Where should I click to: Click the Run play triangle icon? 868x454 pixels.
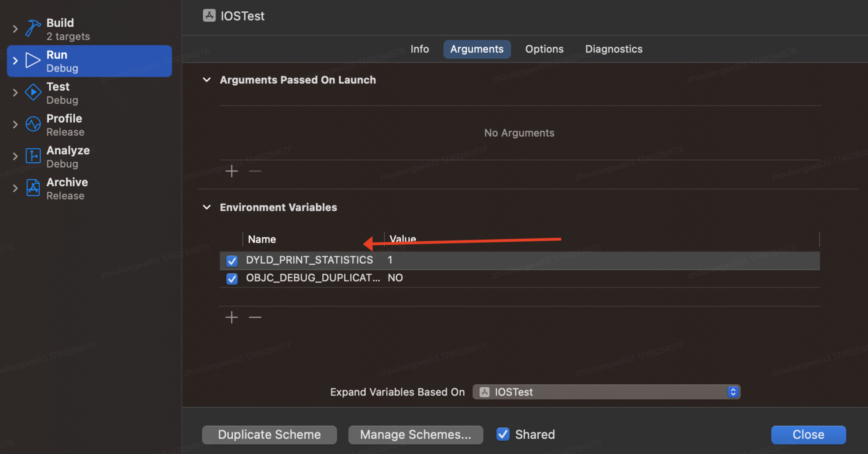33,61
